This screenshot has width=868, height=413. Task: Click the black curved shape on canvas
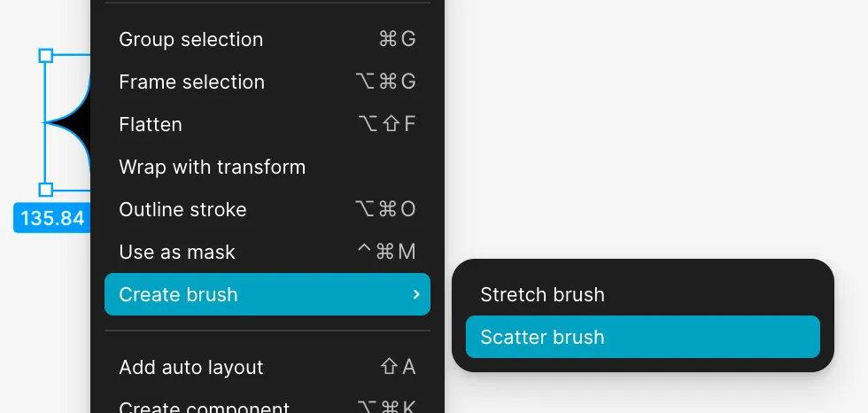[x=81, y=122]
